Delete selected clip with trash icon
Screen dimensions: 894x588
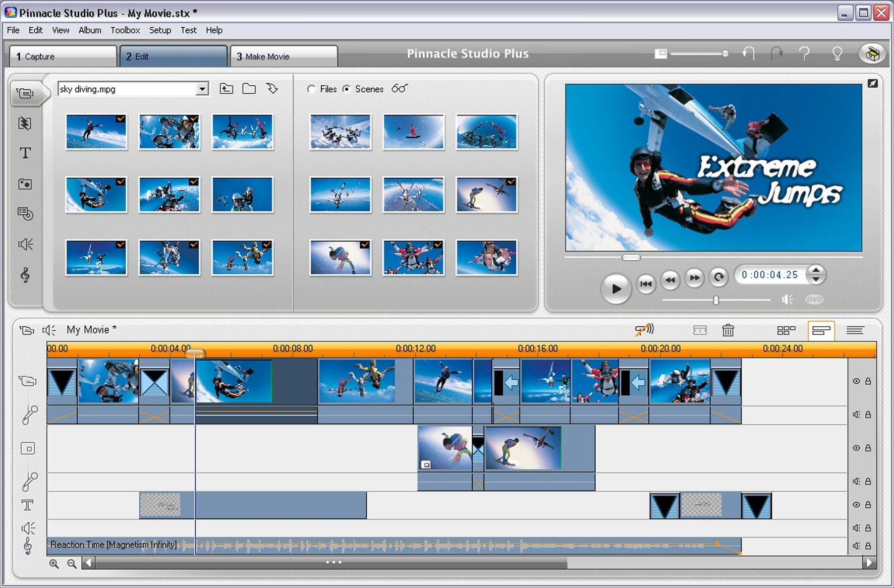point(728,330)
